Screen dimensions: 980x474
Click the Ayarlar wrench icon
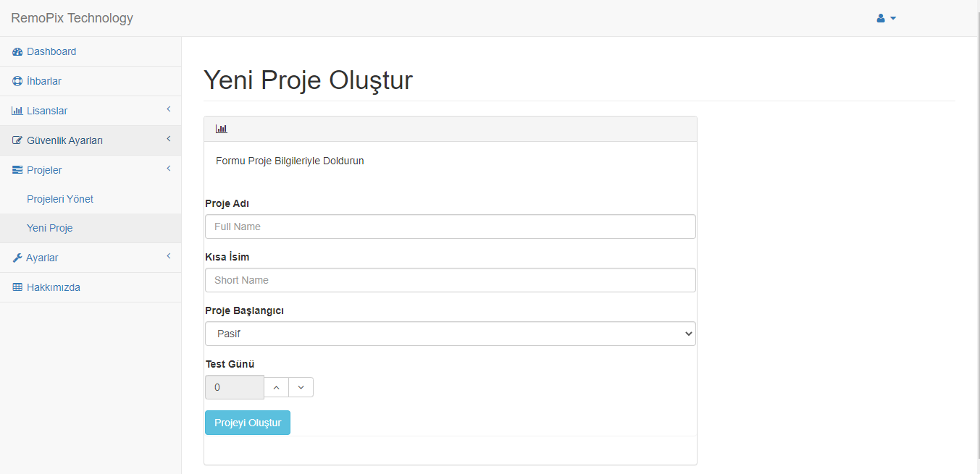pos(17,258)
